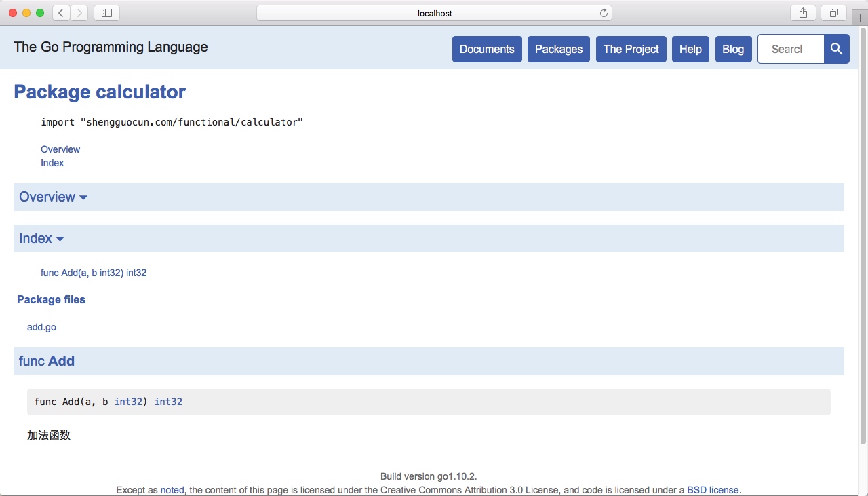Click the green fullscreen window button
Image resolution: width=868 pixels, height=496 pixels.
(x=40, y=13)
